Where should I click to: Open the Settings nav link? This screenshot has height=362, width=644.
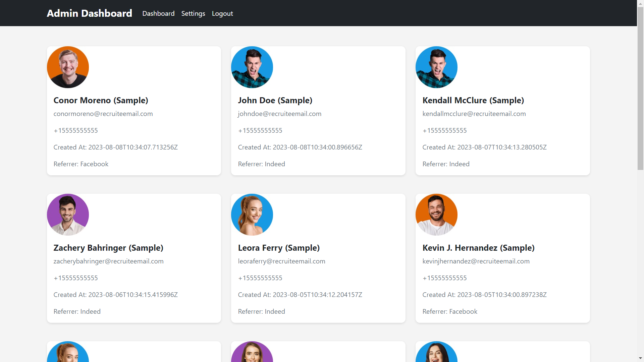pos(193,13)
